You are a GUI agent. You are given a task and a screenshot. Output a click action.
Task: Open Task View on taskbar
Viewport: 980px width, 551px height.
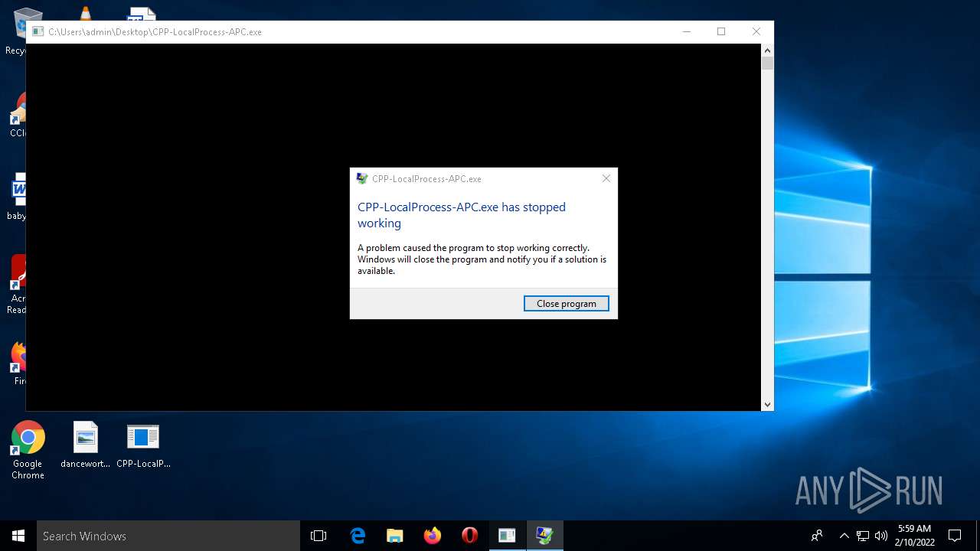pyautogui.click(x=318, y=536)
